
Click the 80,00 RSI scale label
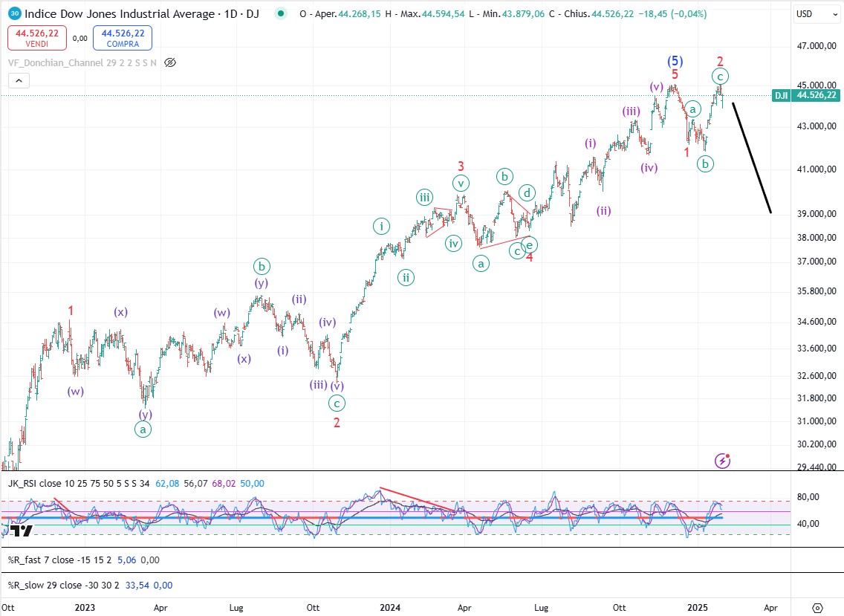(808, 497)
